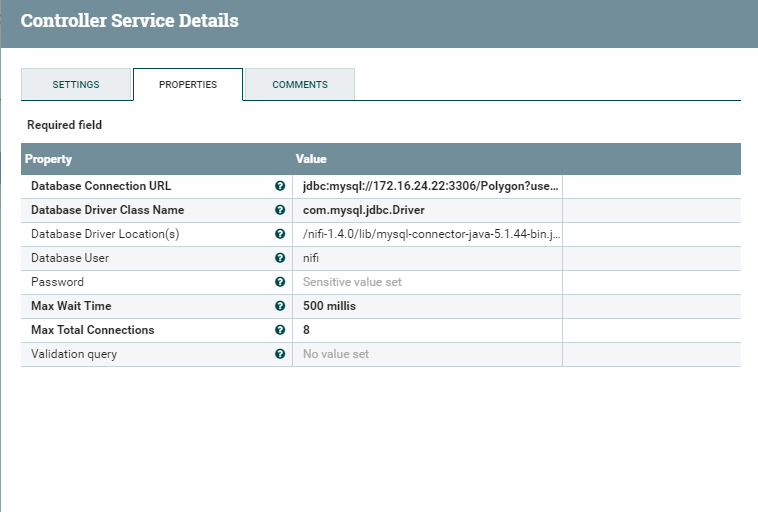Click help icon beside Database Connection URL
The image size is (758, 512).
pos(280,186)
